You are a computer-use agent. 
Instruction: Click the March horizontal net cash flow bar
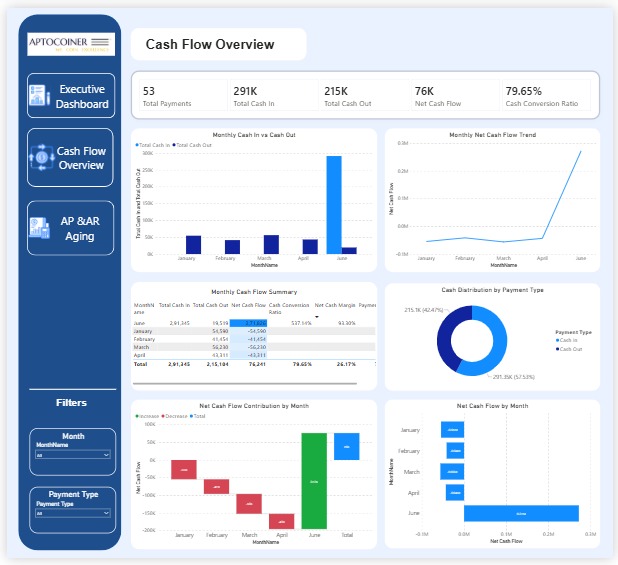coord(452,472)
